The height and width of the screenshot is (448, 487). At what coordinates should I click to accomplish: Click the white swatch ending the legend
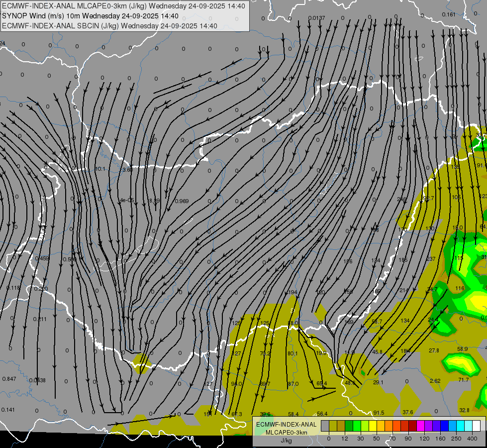[477, 426]
